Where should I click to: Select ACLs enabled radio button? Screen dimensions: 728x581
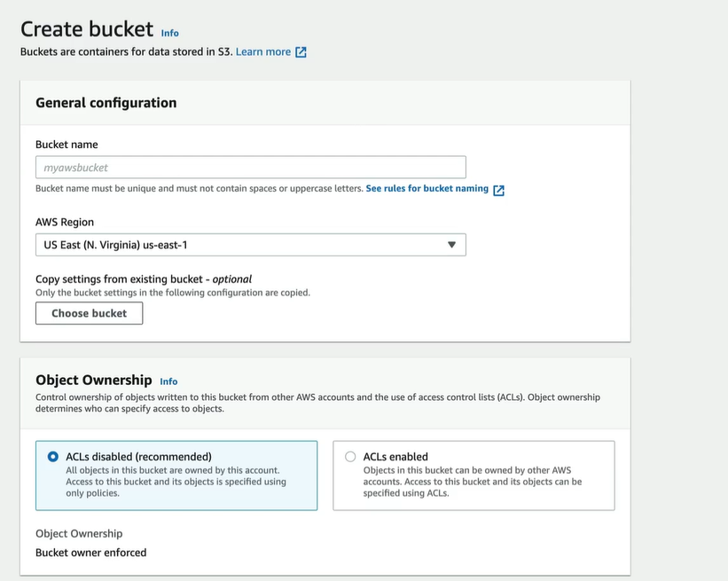click(x=350, y=457)
